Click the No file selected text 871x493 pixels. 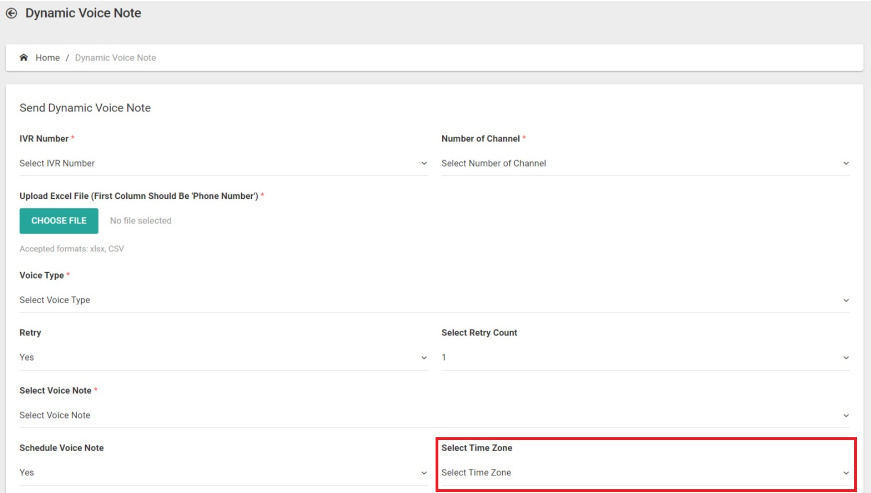[141, 221]
